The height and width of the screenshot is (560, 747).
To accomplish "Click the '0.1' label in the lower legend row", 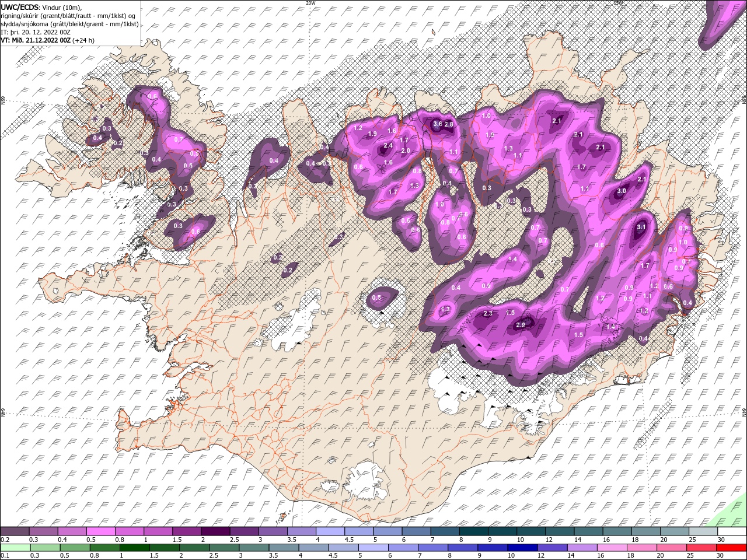I will (x=5, y=555).
